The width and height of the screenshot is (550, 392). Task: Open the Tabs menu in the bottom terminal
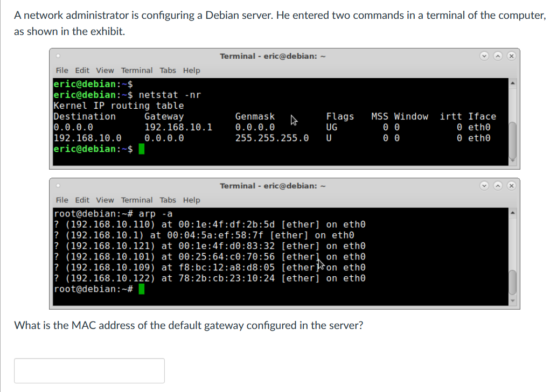(x=168, y=200)
